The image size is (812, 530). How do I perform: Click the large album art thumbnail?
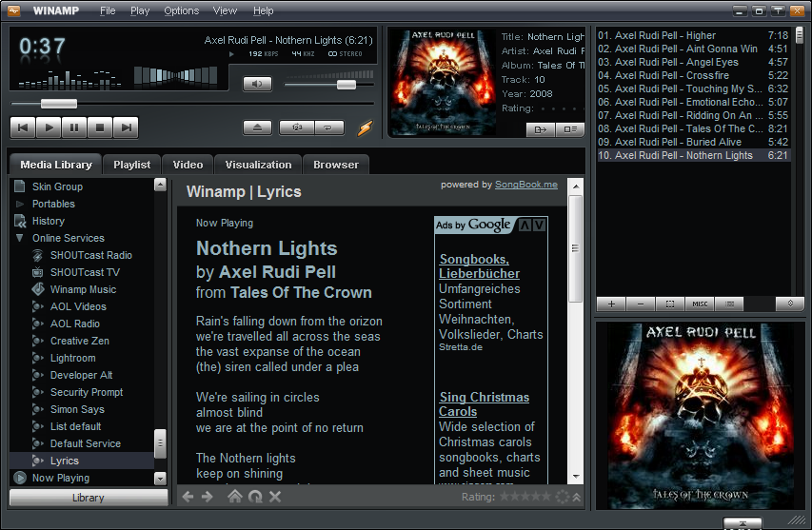point(700,416)
